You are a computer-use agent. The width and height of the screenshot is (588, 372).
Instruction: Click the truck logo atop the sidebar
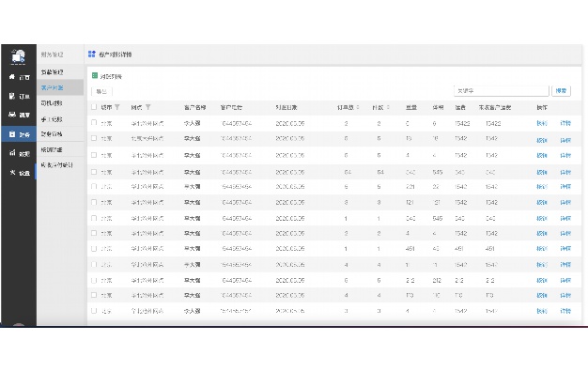tap(18, 56)
